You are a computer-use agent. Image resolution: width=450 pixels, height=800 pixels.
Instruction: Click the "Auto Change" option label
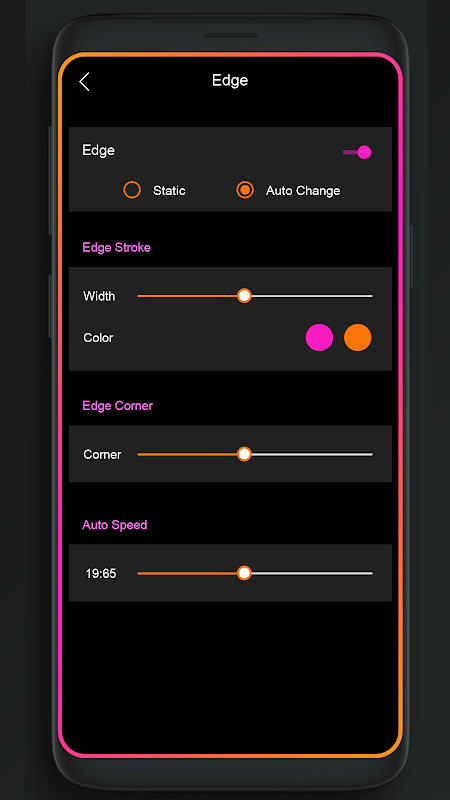pos(303,191)
